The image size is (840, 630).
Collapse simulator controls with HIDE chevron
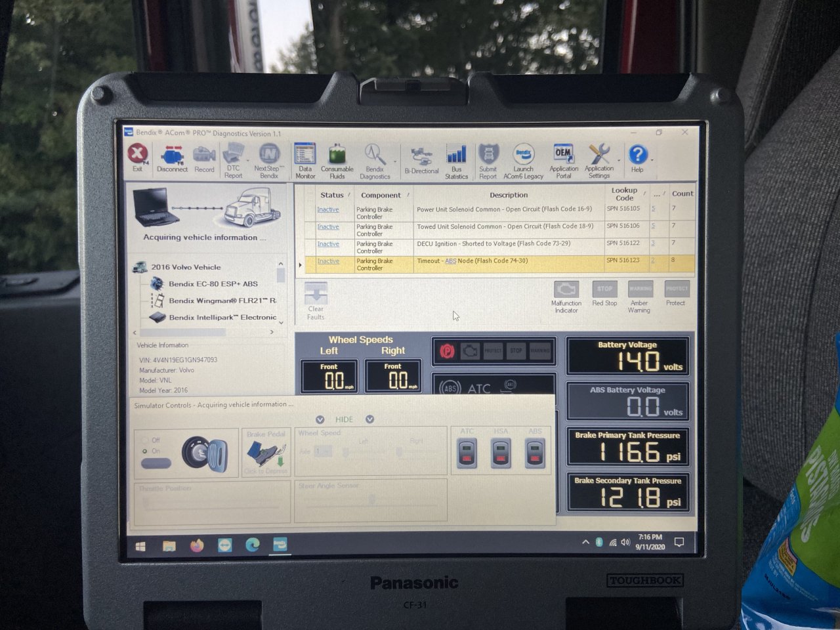(x=320, y=419)
